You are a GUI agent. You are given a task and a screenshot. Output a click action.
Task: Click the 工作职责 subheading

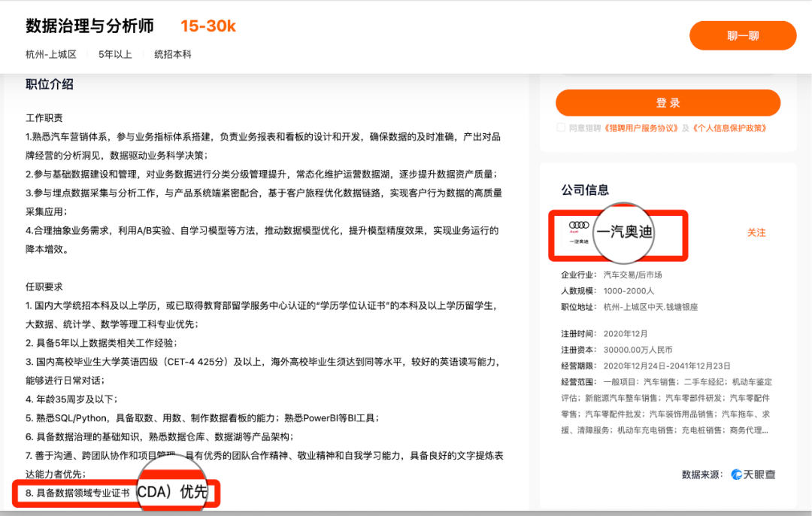pyautogui.click(x=44, y=118)
